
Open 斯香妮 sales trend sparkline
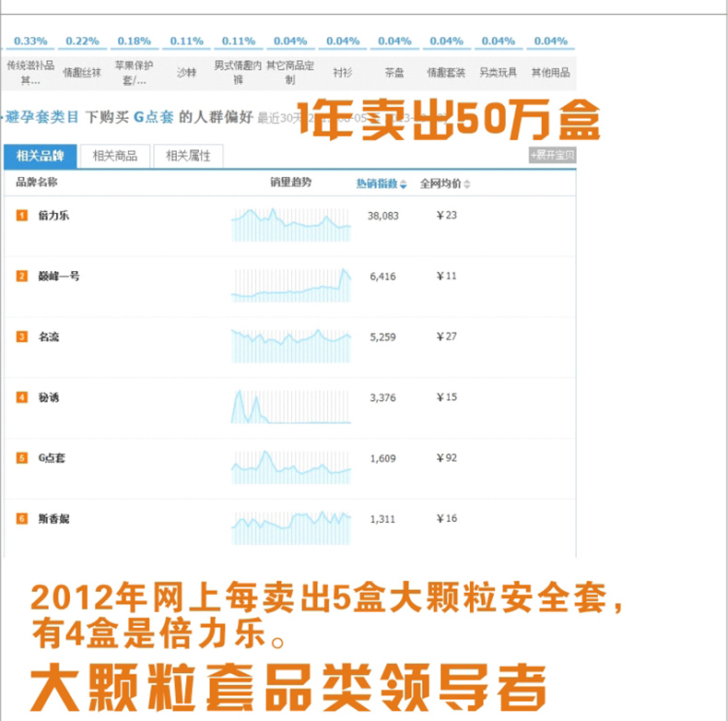click(291, 527)
